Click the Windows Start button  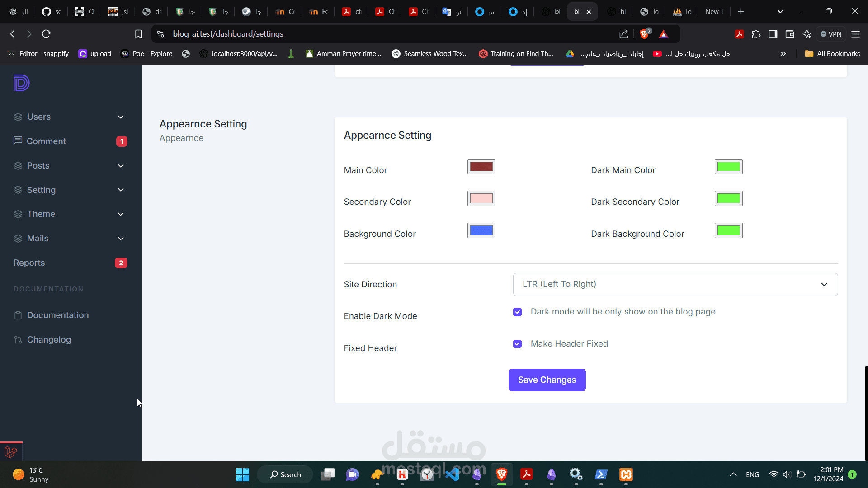click(x=242, y=474)
